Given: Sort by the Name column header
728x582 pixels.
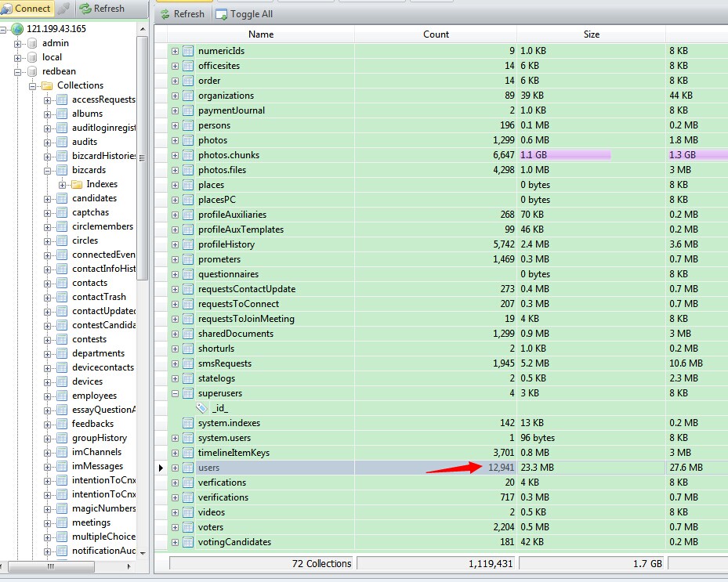Looking at the screenshot, I should coord(260,34).
